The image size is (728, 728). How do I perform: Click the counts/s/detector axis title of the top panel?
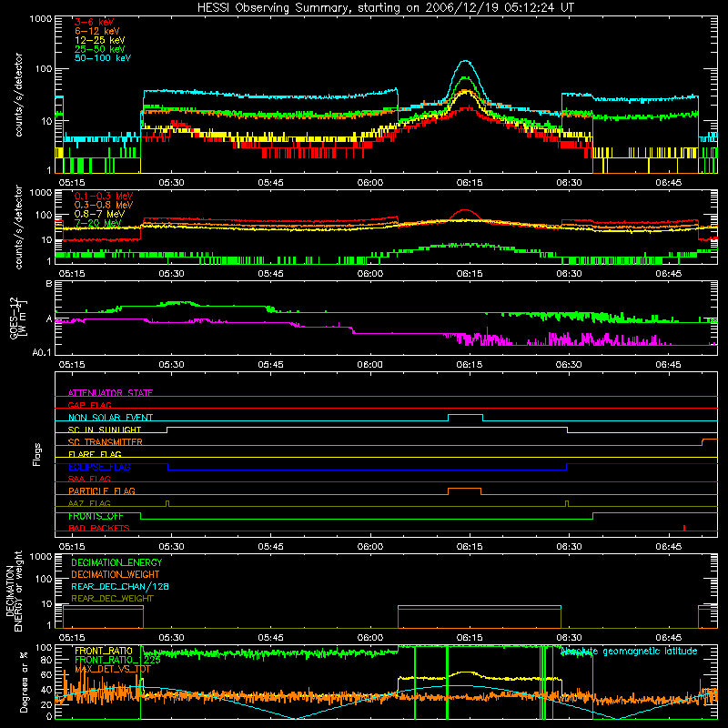click(18, 95)
